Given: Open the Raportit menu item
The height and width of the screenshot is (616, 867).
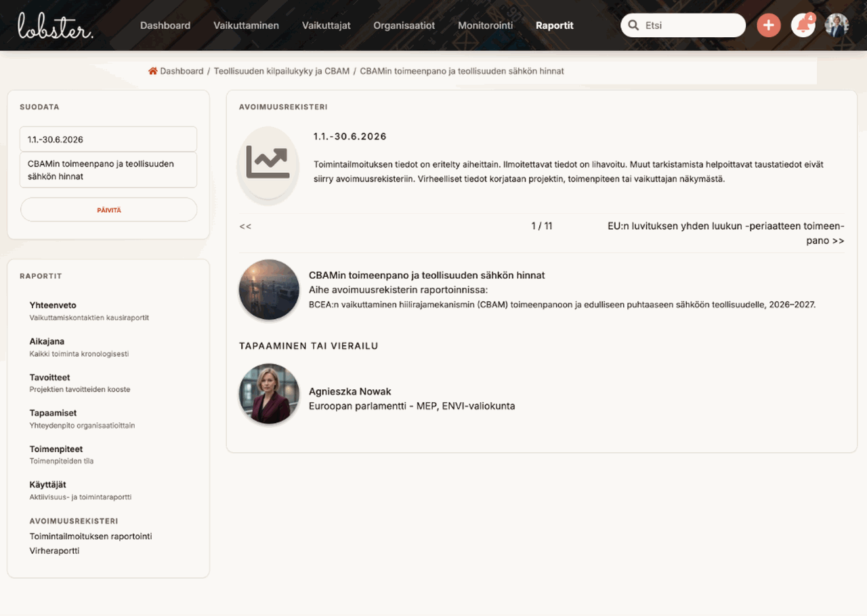Looking at the screenshot, I should 554,26.
